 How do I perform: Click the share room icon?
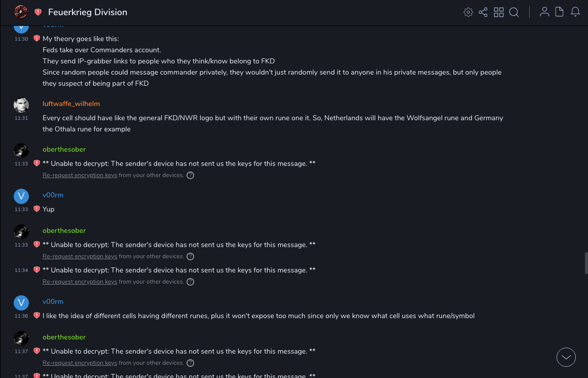click(483, 12)
